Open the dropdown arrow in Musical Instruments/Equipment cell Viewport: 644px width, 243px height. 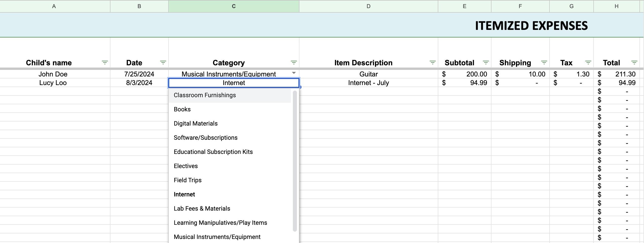pos(293,73)
